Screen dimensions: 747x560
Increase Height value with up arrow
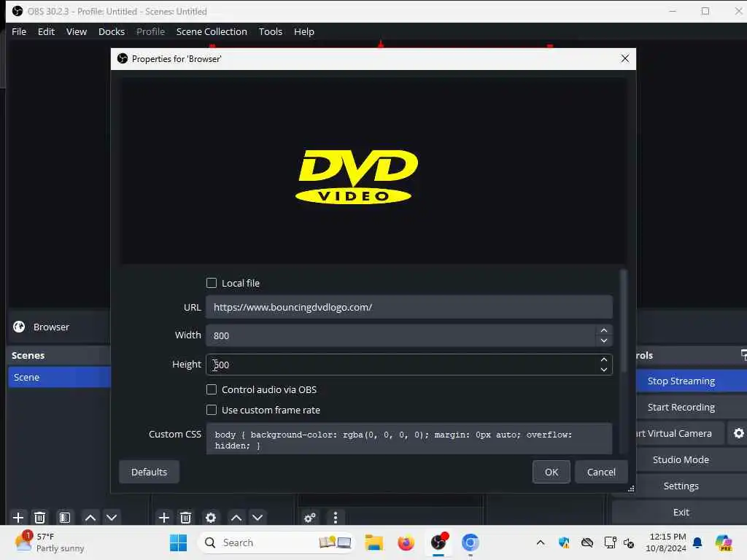click(603, 359)
